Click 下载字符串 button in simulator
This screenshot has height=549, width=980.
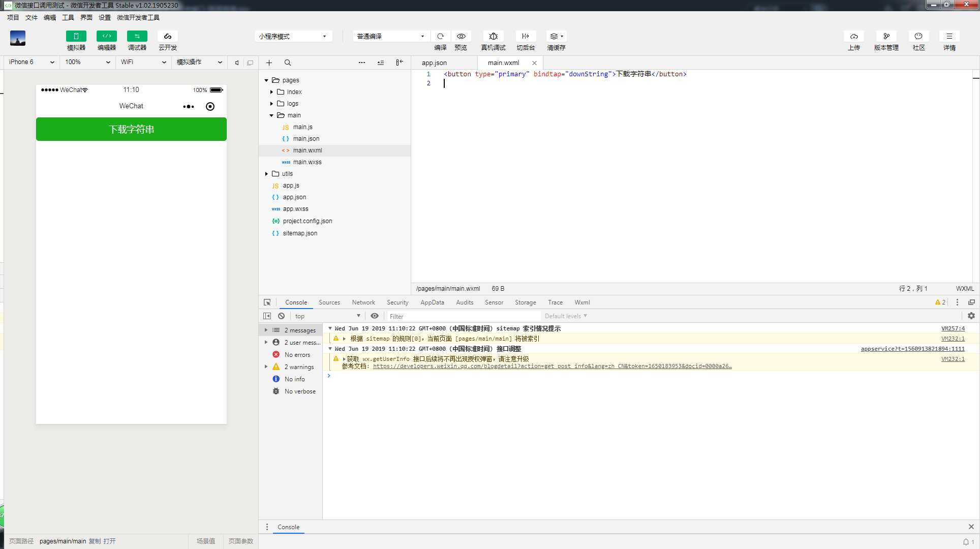click(131, 129)
